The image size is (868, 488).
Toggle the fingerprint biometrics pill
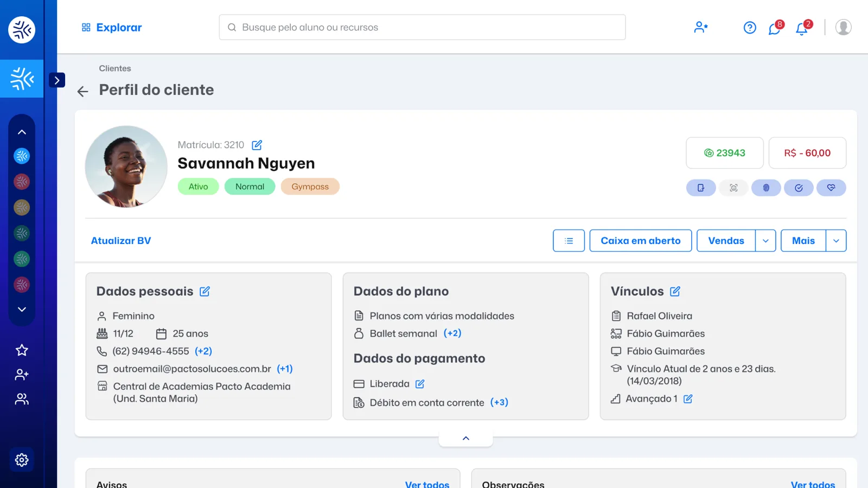[x=766, y=188]
